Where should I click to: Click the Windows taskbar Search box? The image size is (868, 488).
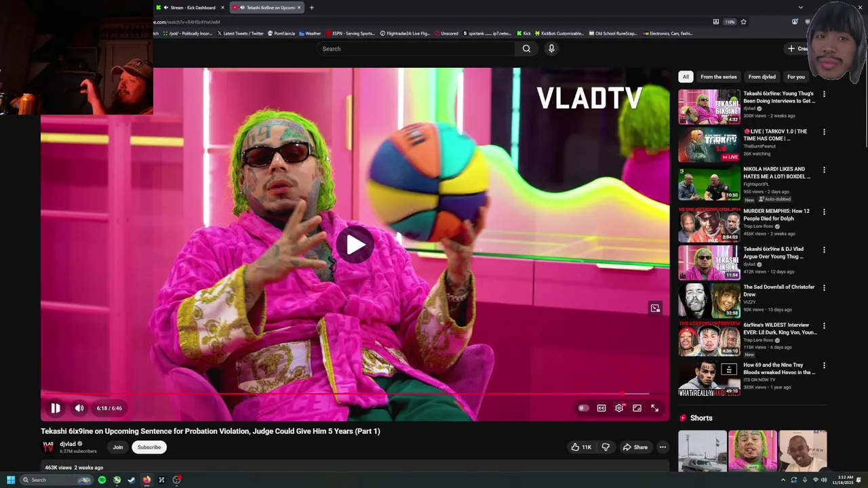pos(56,480)
